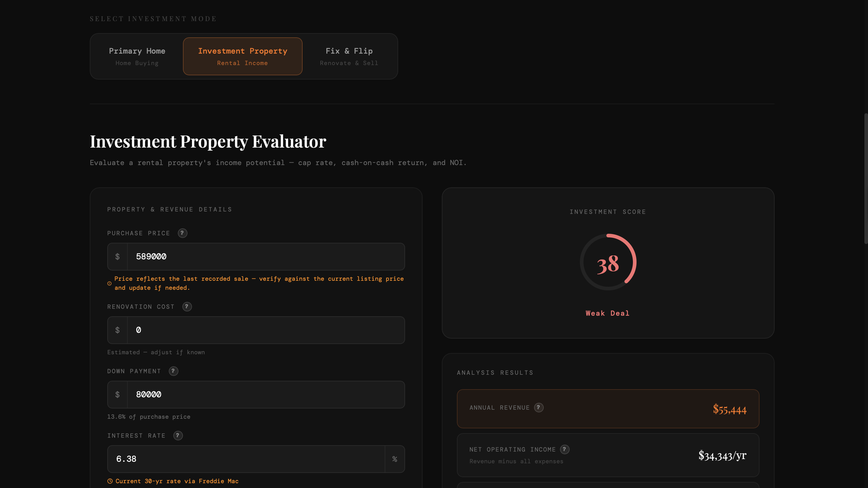Click clock icon near Freddie Mac note
The image size is (868, 488).
110,481
